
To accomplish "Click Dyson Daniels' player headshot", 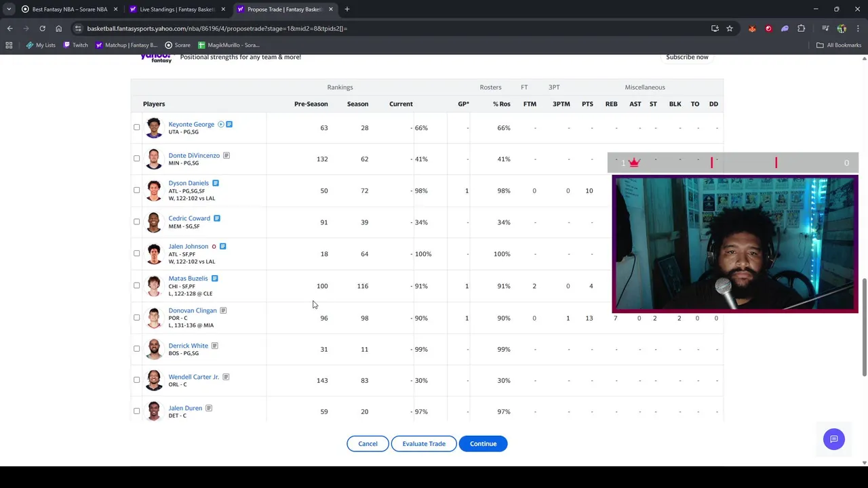I will [x=154, y=190].
